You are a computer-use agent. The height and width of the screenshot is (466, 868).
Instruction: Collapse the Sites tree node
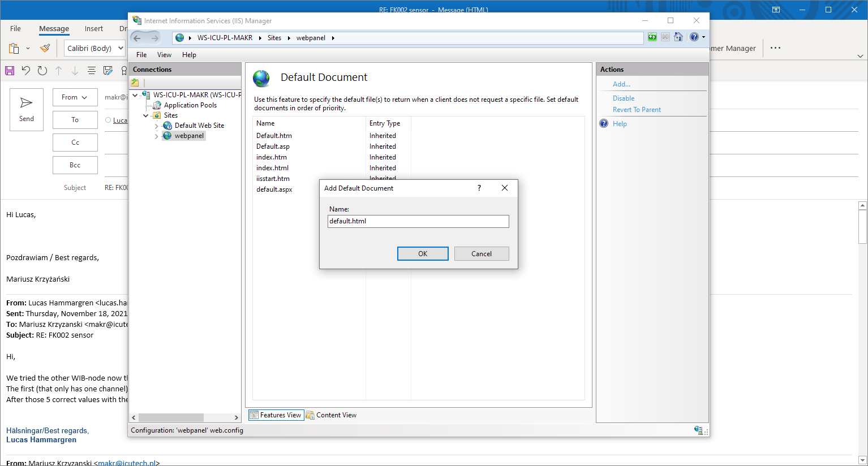click(146, 115)
